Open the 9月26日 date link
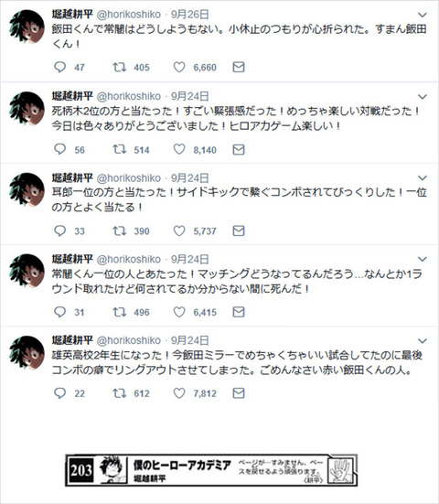439x504 pixels. coord(190,15)
